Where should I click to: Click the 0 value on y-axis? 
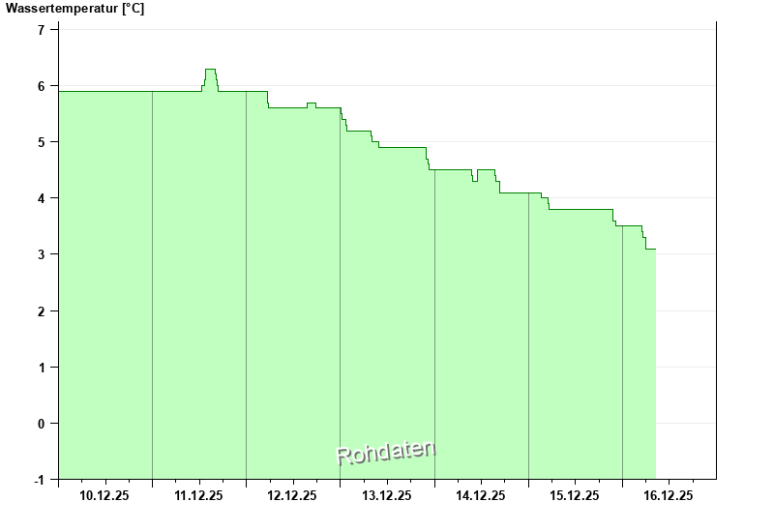41,424
